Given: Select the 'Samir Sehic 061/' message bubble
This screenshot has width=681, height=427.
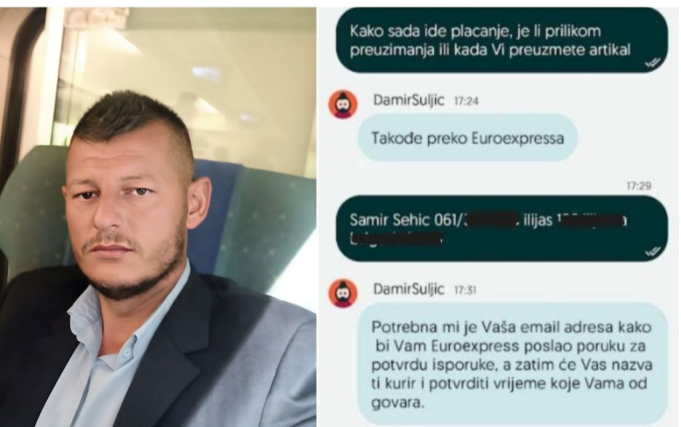Looking at the screenshot, I should [x=502, y=228].
